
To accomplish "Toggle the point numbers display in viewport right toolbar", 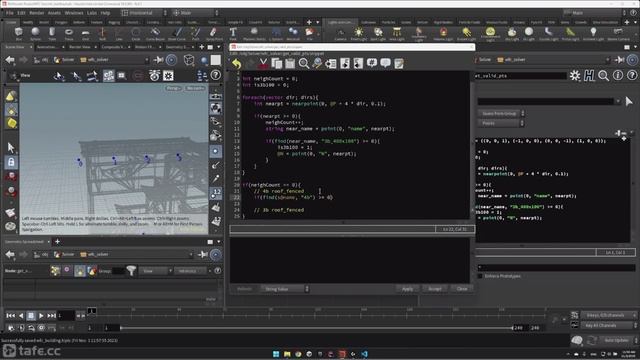I will coord(216,193).
